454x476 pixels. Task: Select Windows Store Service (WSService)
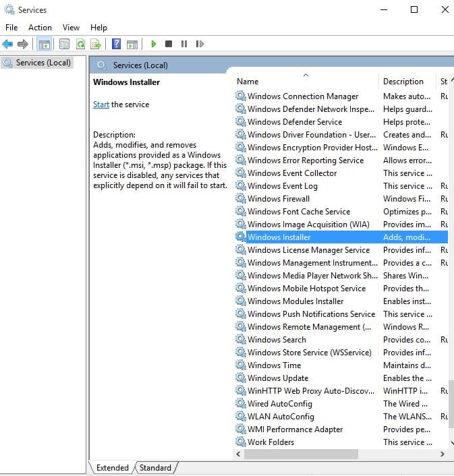(x=341, y=353)
